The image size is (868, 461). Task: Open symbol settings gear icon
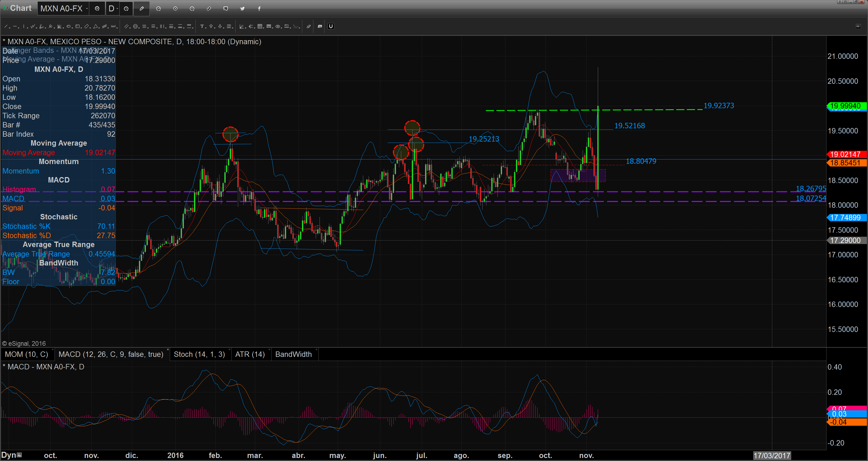point(97,9)
